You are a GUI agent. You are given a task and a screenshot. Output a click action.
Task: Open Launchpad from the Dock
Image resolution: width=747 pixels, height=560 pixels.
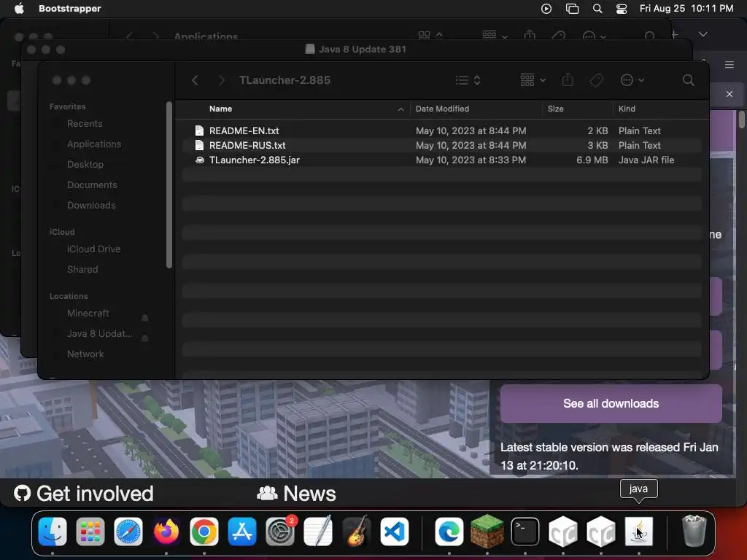click(90, 532)
